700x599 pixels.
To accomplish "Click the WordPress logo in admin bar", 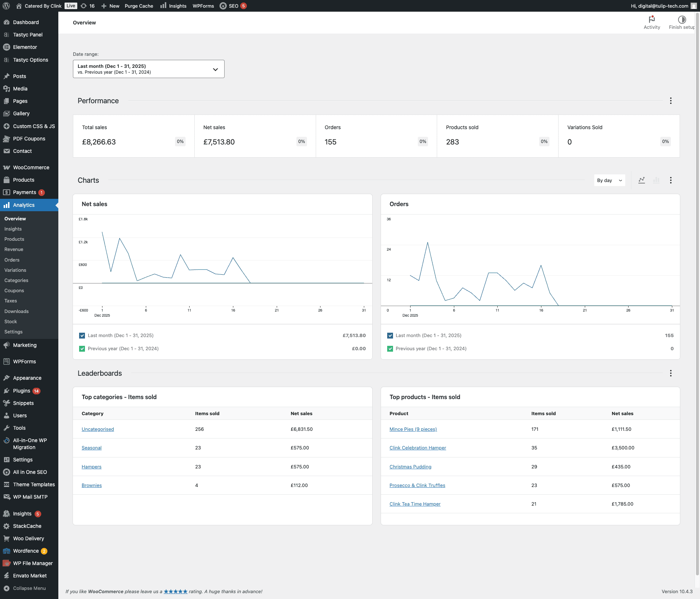I will click(6, 6).
